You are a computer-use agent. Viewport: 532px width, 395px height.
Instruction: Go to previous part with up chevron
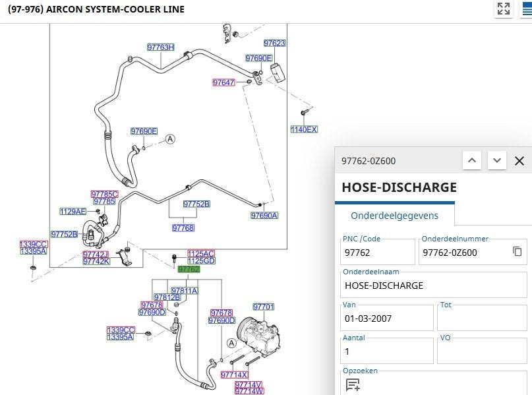[472, 160]
